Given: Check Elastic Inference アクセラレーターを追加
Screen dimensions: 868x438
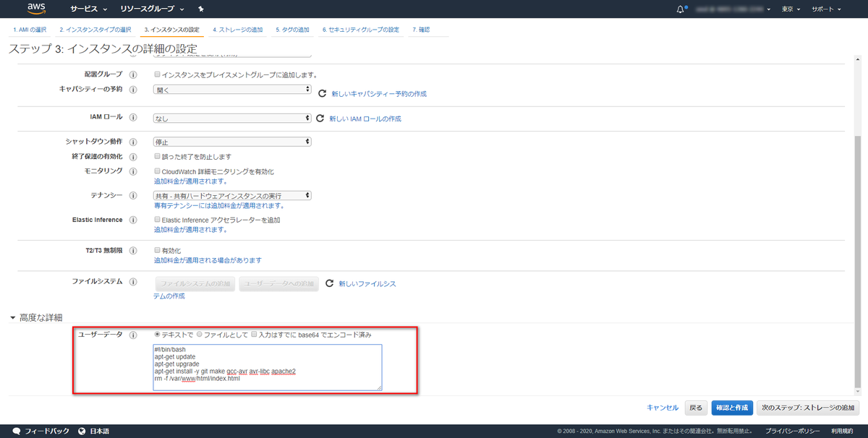Looking at the screenshot, I should [x=157, y=220].
